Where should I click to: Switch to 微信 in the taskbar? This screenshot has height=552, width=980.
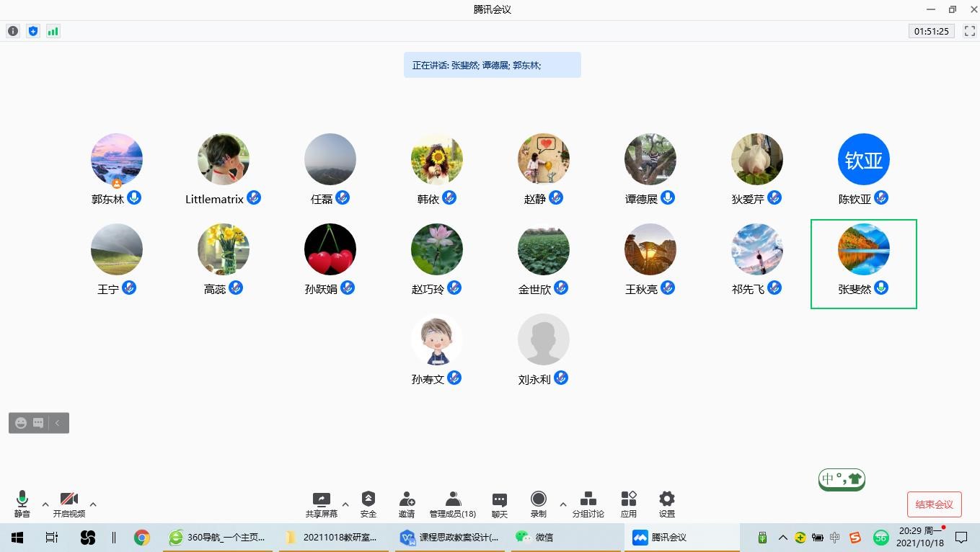click(535, 538)
